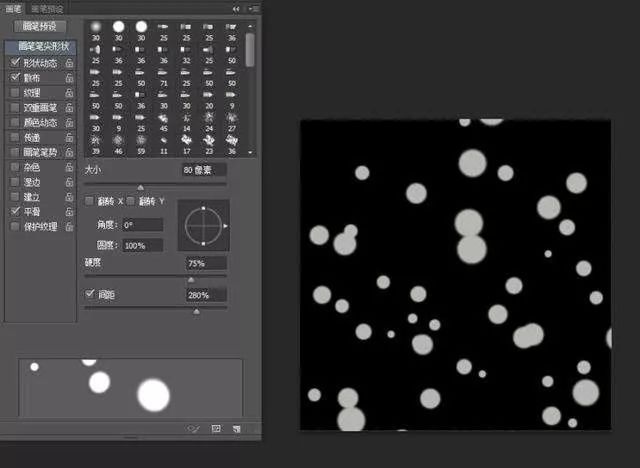Click brush list scroll-down arrow
The image size is (640, 468).
click(250, 153)
